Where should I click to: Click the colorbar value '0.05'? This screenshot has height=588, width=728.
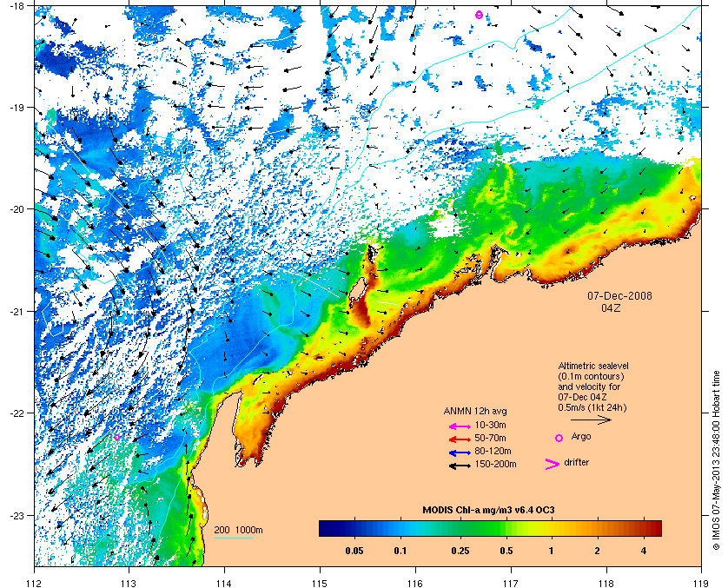pos(354,552)
